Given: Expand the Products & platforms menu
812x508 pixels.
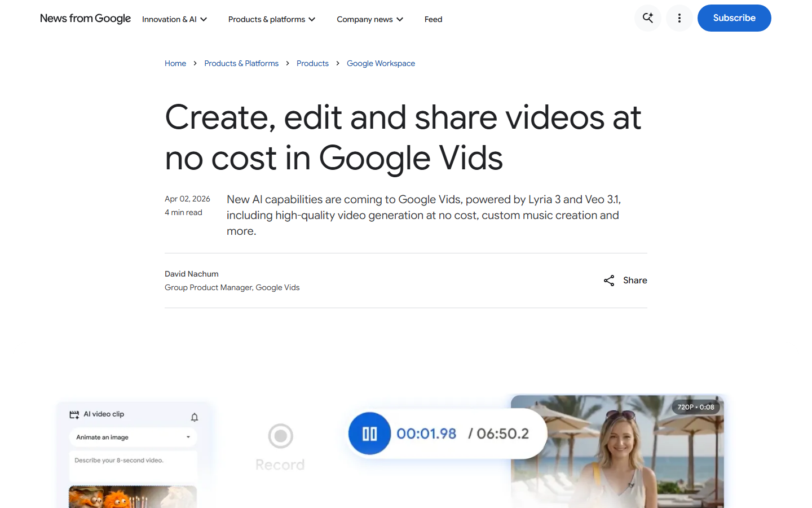Looking at the screenshot, I should (x=272, y=19).
